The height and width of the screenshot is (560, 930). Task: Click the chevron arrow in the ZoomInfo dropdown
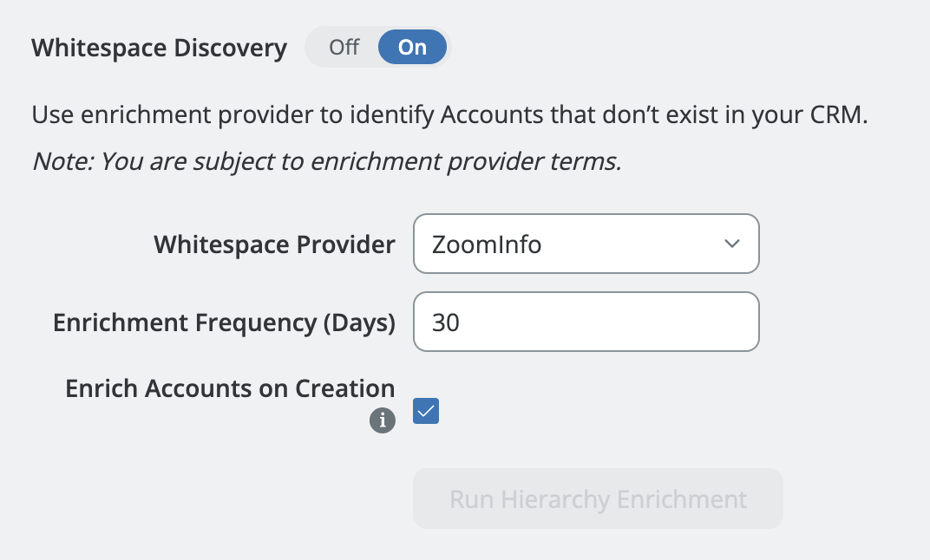coord(731,244)
